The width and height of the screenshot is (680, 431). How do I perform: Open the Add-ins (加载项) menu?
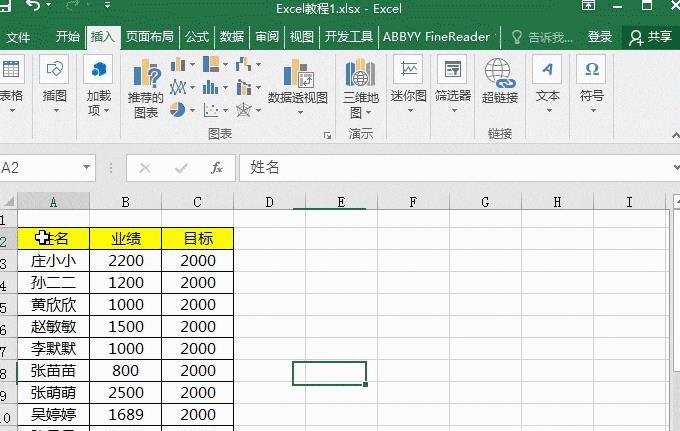[x=98, y=86]
